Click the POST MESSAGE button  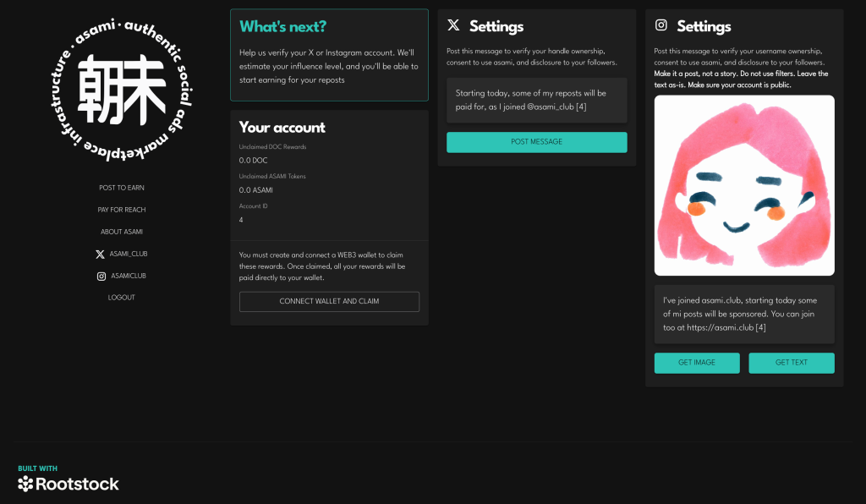(x=537, y=142)
